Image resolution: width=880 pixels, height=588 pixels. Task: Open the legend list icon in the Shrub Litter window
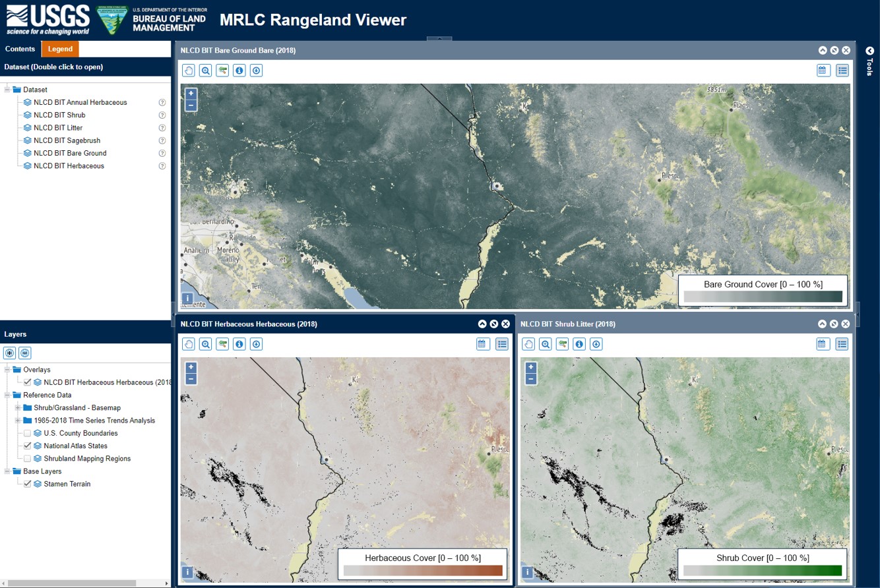(842, 343)
